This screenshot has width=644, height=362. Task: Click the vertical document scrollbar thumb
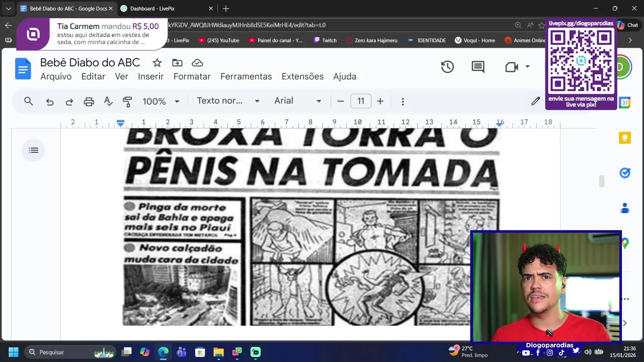(601, 182)
